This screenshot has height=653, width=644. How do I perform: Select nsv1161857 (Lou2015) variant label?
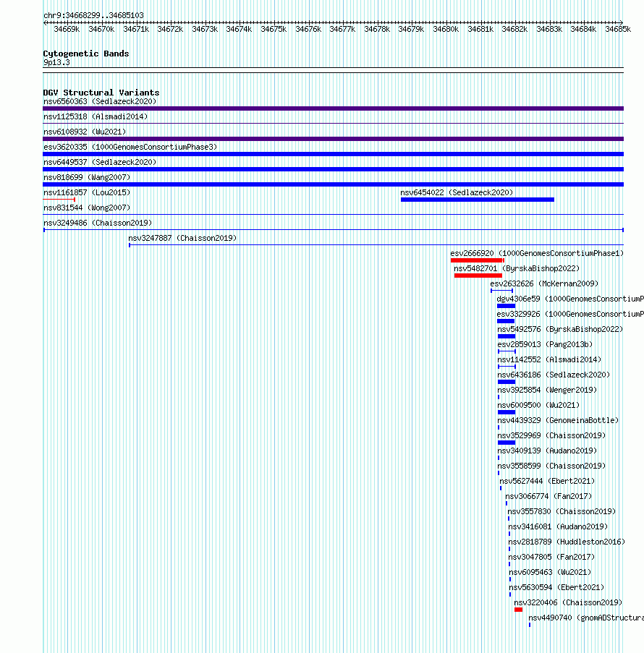click(87, 192)
